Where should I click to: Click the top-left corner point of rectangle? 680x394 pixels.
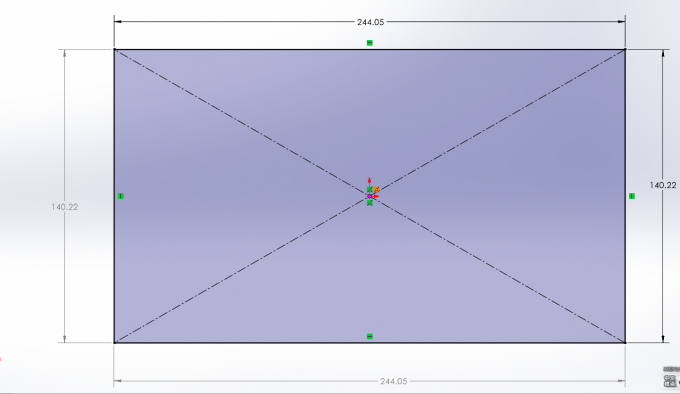pyautogui.click(x=114, y=49)
